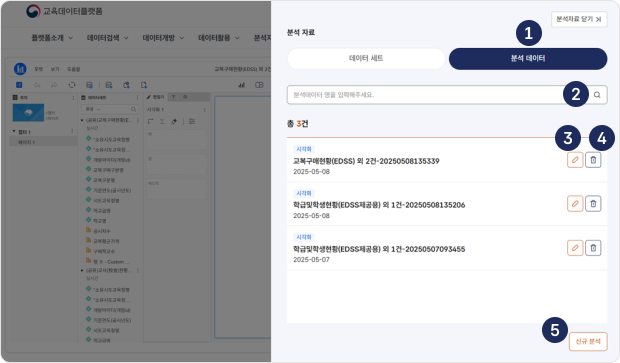The height and width of the screenshot is (363, 620).
Task: Click the search magnifier in analysis data panel
Action: (x=597, y=95)
